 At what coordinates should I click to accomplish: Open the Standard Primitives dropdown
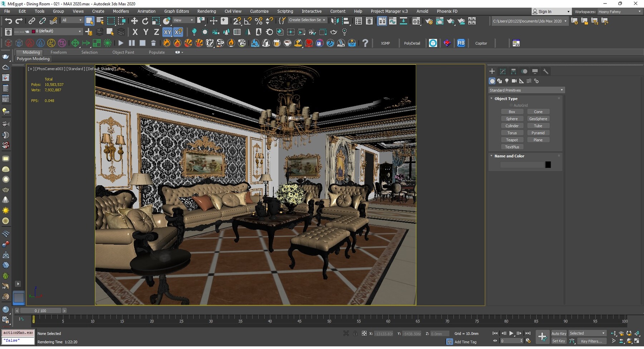[x=526, y=90]
